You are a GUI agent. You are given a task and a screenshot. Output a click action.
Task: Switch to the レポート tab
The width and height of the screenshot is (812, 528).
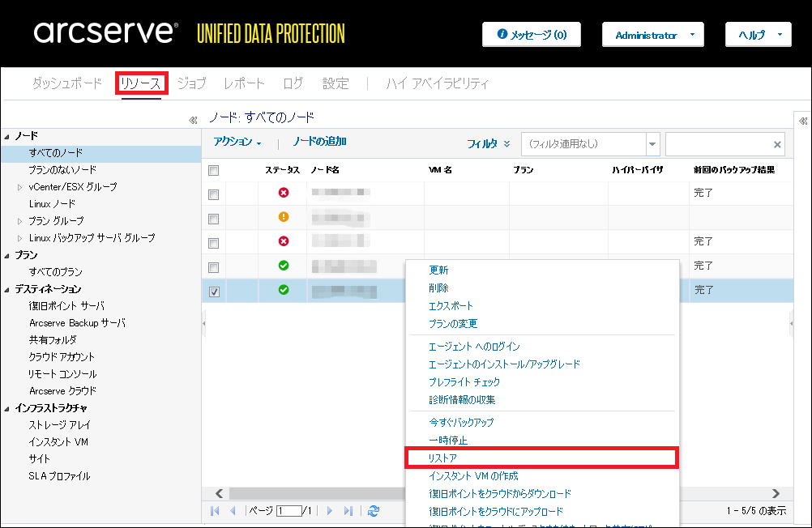pos(244,83)
